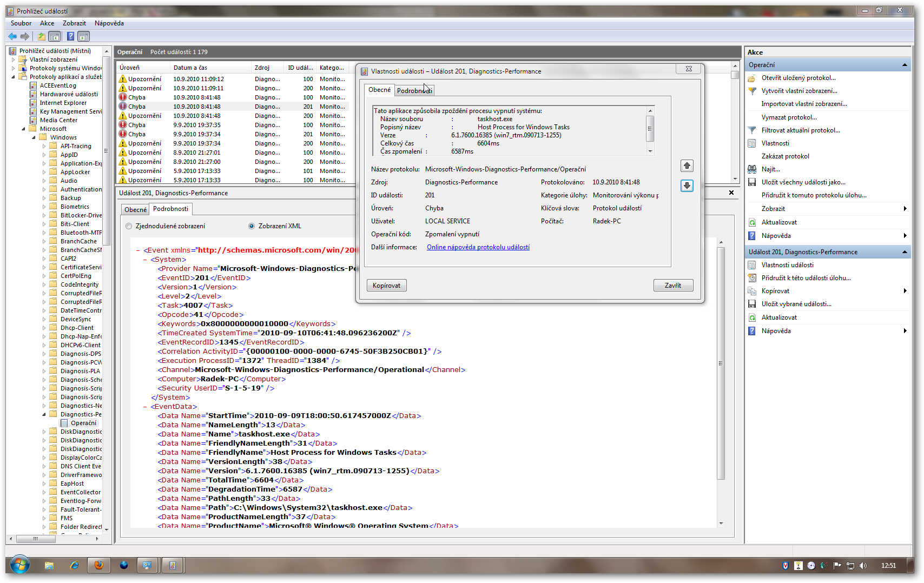Click the down arrow for next event
Viewport: 924px width, 583px height.
click(687, 186)
